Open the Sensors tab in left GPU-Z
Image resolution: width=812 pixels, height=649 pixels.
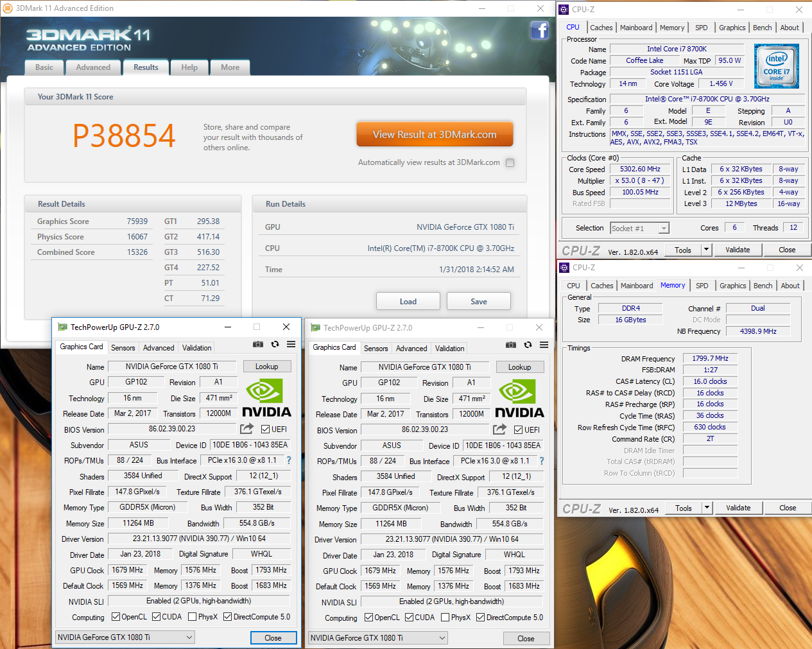pyautogui.click(x=123, y=348)
